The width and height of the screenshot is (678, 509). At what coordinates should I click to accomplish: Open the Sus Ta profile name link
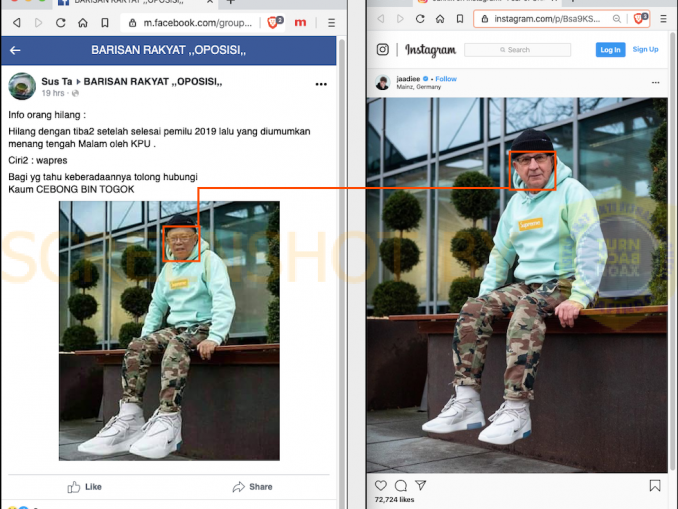click(x=57, y=81)
